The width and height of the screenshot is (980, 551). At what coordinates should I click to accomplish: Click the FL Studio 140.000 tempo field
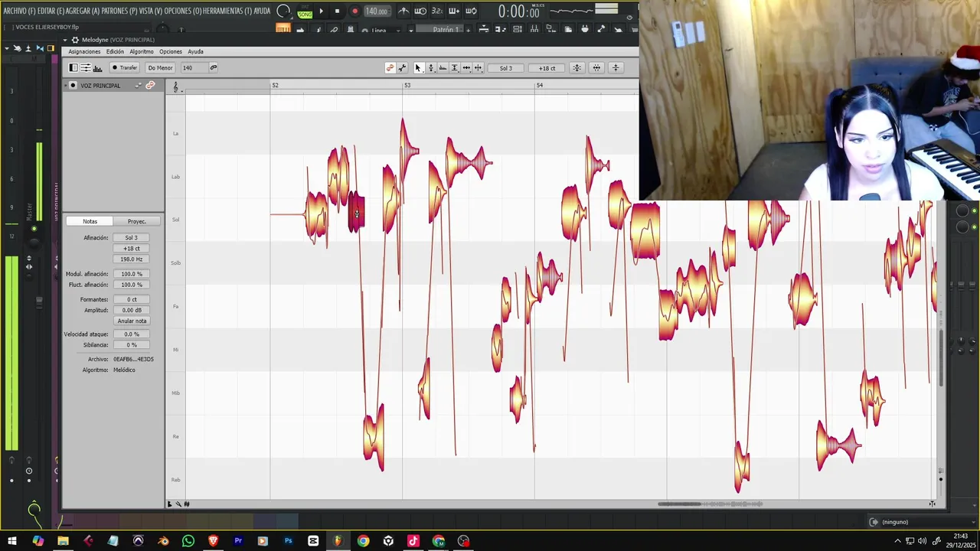[x=377, y=11]
